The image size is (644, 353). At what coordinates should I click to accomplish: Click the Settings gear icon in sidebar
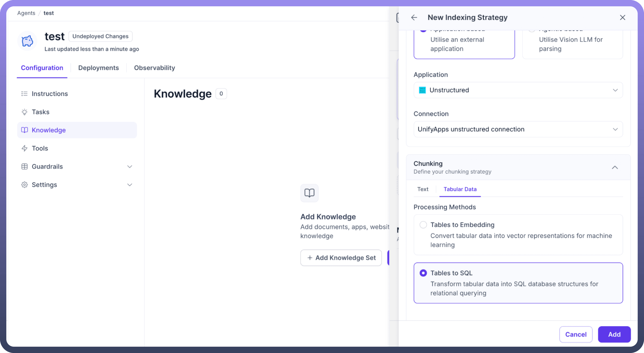tap(24, 185)
